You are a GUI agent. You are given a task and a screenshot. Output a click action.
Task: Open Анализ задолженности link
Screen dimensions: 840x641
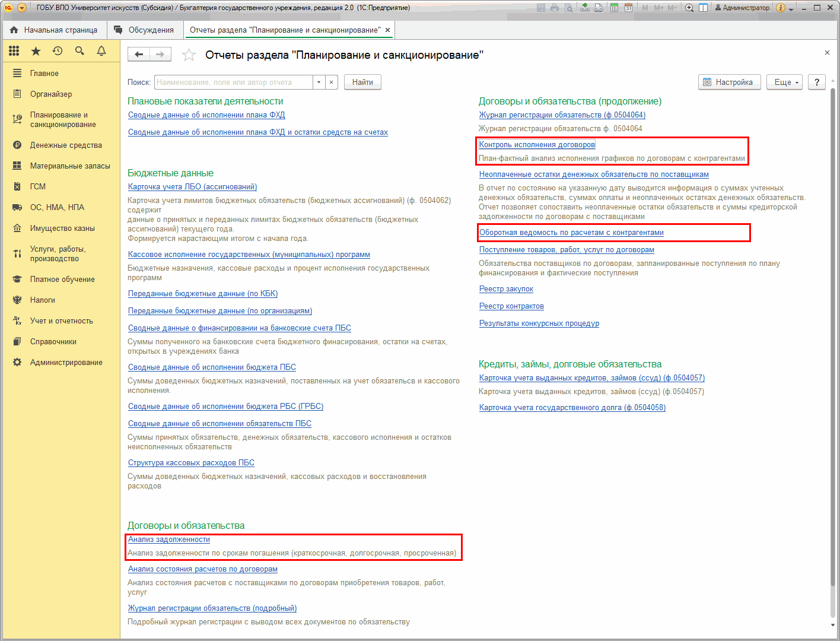[169, 540]
